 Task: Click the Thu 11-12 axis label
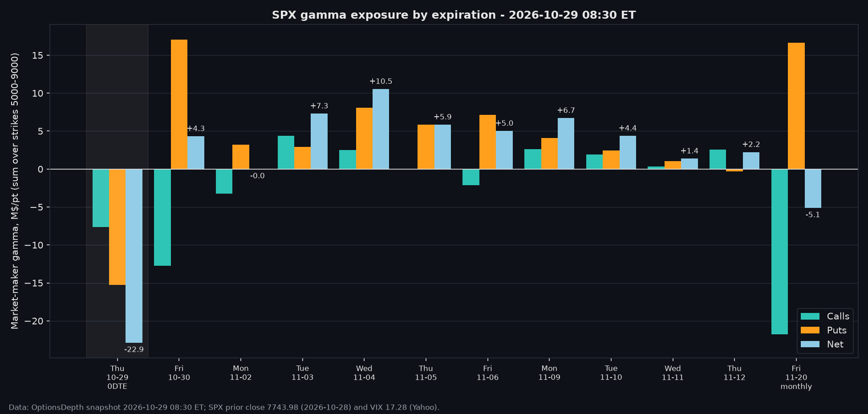click(734, 373)
